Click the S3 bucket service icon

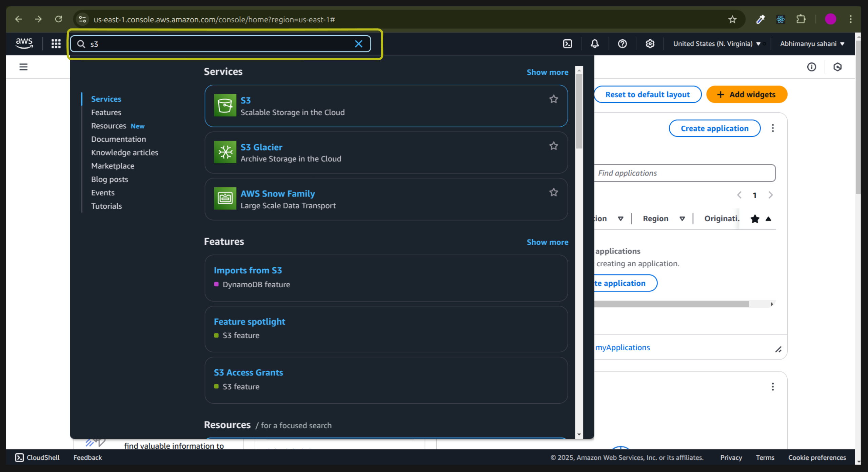coord(225,105)
